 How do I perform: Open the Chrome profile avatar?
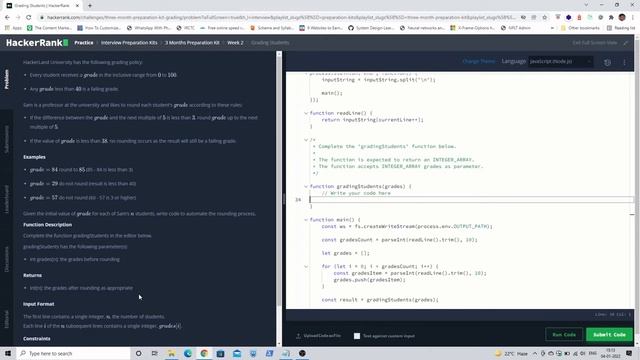point(622,17)
